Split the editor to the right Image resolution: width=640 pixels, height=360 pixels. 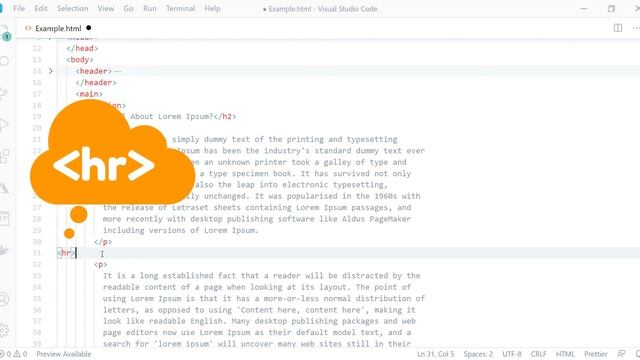click(x=618, y=28)
